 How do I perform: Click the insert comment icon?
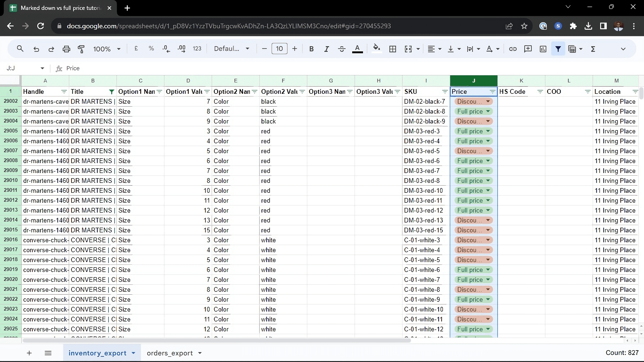(528, 49)
